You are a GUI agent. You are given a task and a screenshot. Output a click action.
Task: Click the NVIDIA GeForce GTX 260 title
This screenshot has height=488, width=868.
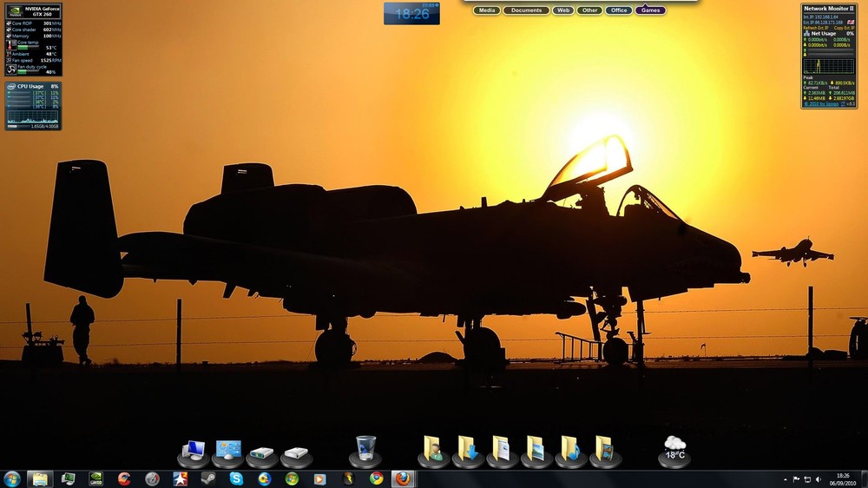42,11
